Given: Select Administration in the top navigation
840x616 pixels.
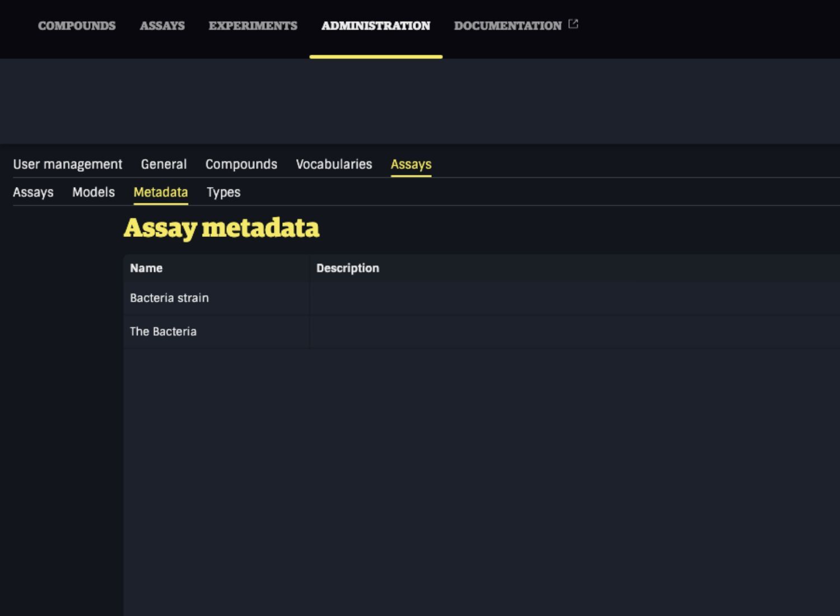Looking at the screenshot, I should tap(375, 26).
